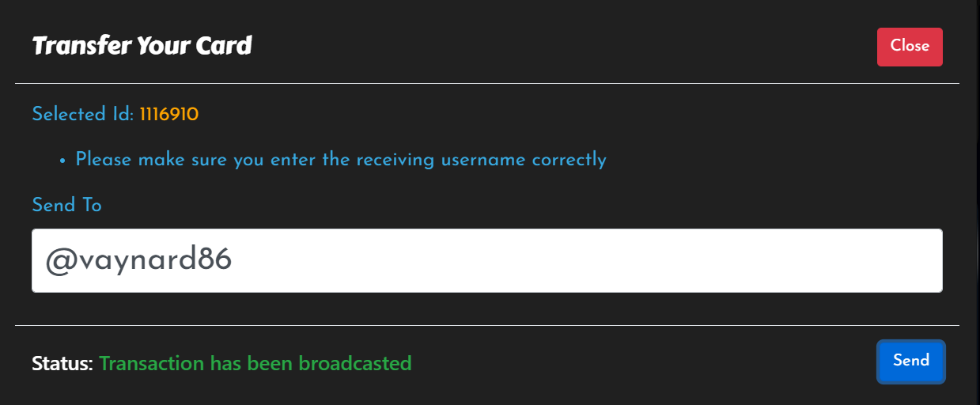Click the Transfer Your Card heading
Image resolution: width=980 pixels, height=405 pixels.
click(x=142, y=47)
